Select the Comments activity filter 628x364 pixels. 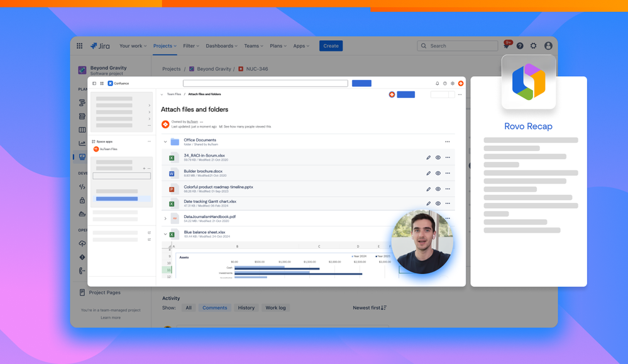point(214,307)
